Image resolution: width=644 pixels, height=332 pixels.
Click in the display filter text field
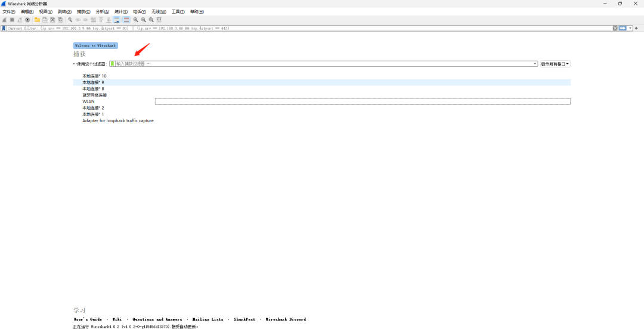(x=309, y=29)
